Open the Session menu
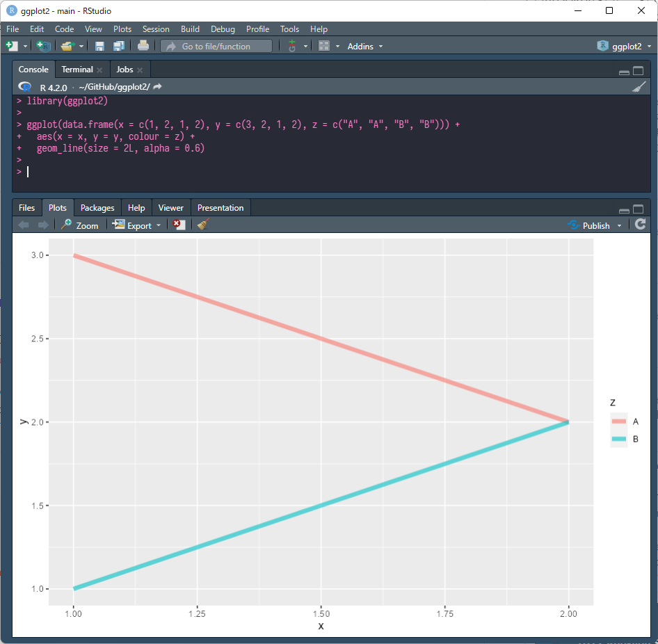This screenshot has height=644, width=658. (x=156, y=29)
